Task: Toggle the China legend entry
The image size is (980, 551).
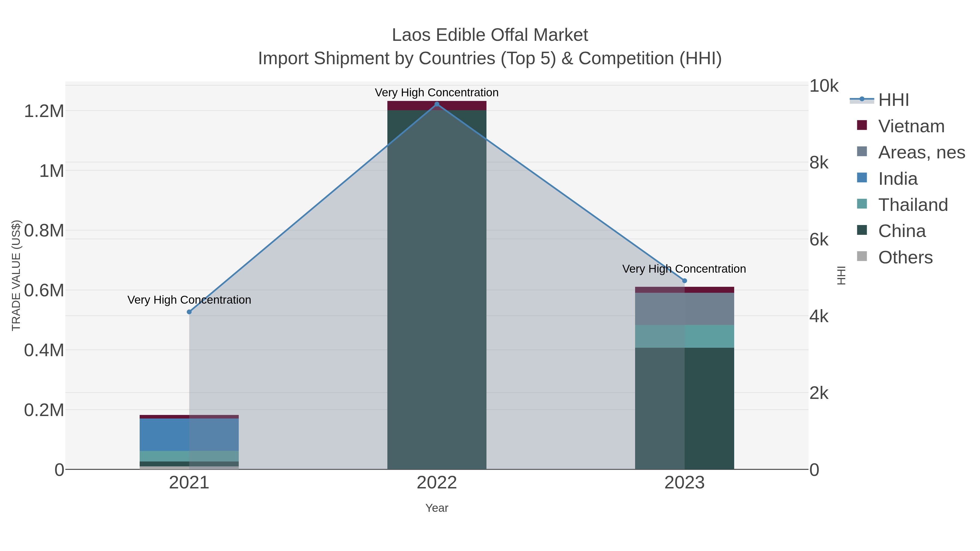Action: pos(891,231)
